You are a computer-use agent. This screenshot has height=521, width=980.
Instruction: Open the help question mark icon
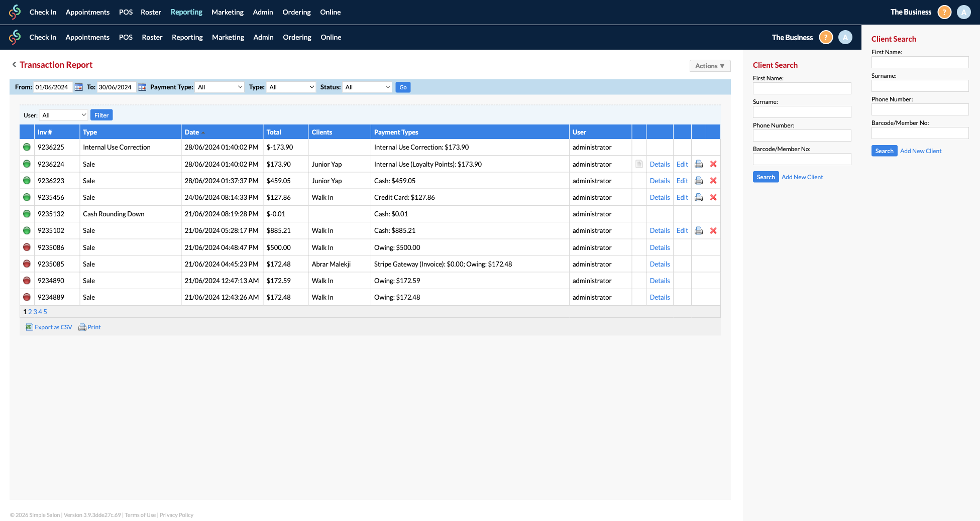coord(944,12)
